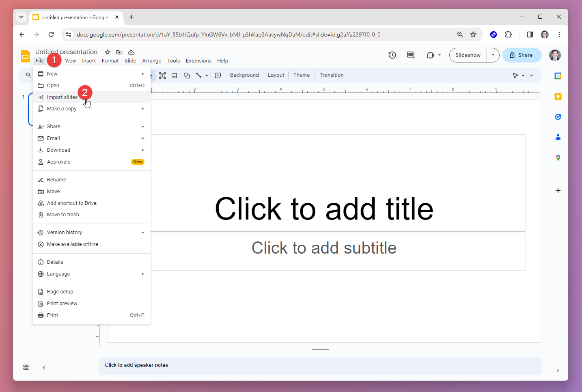582x392 pixels.
Task: Expand the Download submenu
Action: click(92, 150)
